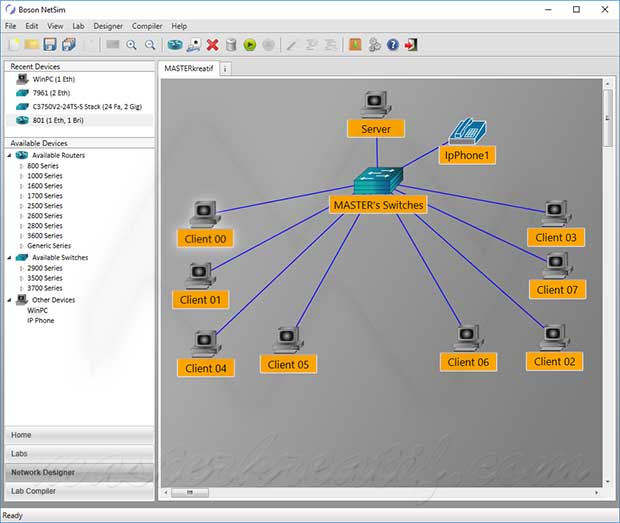Expand the 3600 Series router node

21,236
